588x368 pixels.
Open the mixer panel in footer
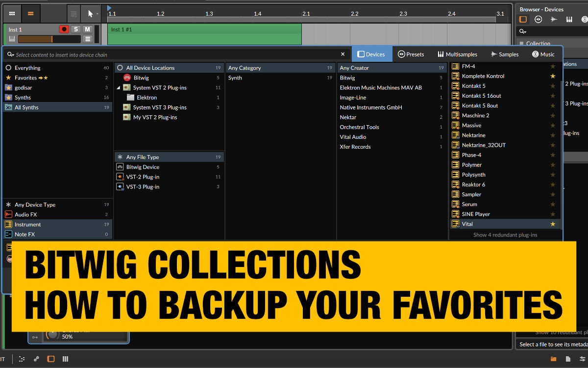coord(65,359)
